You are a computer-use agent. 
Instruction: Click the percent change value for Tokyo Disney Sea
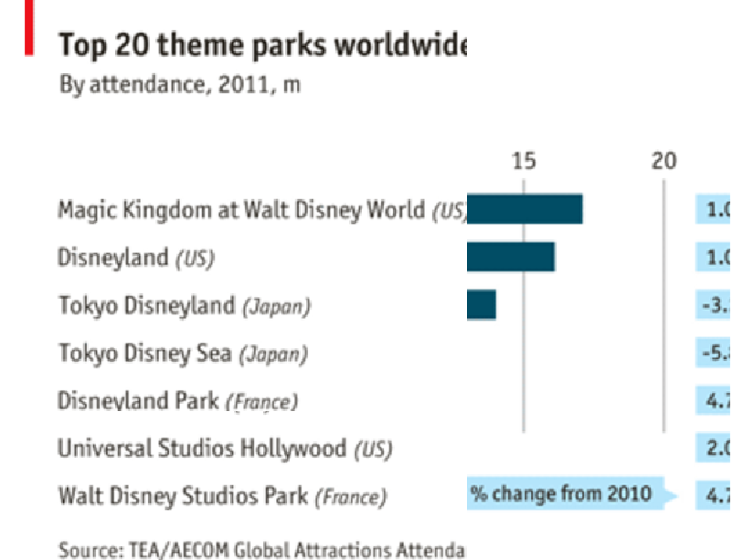(713, 353)
